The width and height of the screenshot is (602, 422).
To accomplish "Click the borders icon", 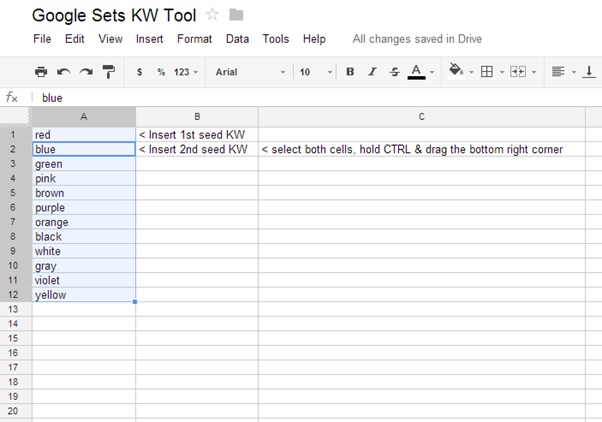I will tap(487, 71).
